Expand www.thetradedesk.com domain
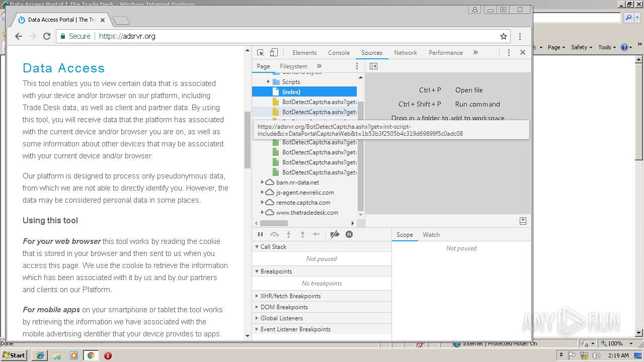Screen dimensions: 644x362 [x=262, y=212]
